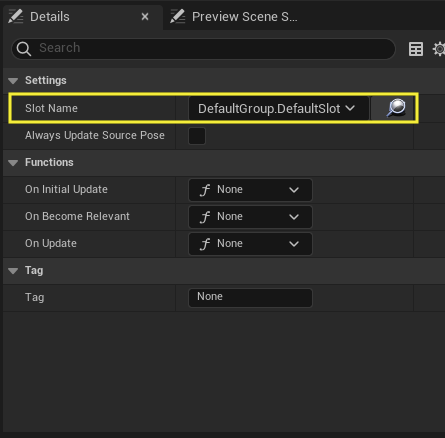445x438 pixels.
Task: Open the Slot Name DefaultGroup.DefaultSlot dropdown
Action: pyautogui.click(x=279, y=108)
